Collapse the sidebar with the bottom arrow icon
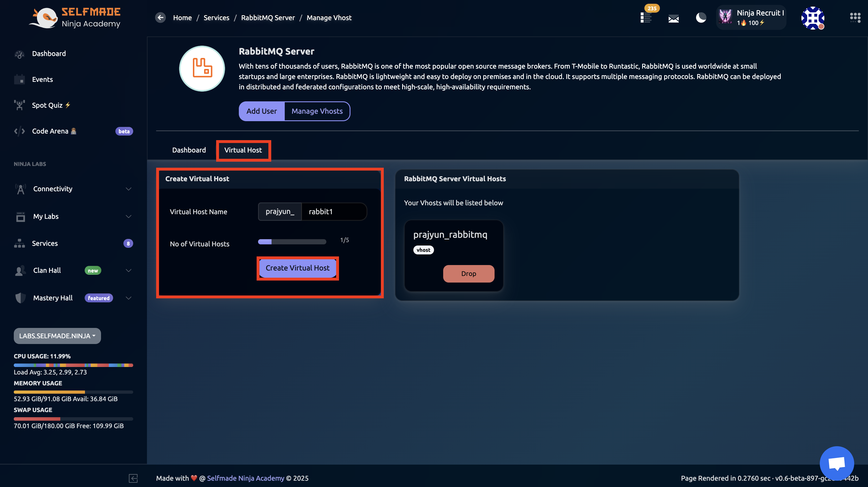 click(133, 478)
